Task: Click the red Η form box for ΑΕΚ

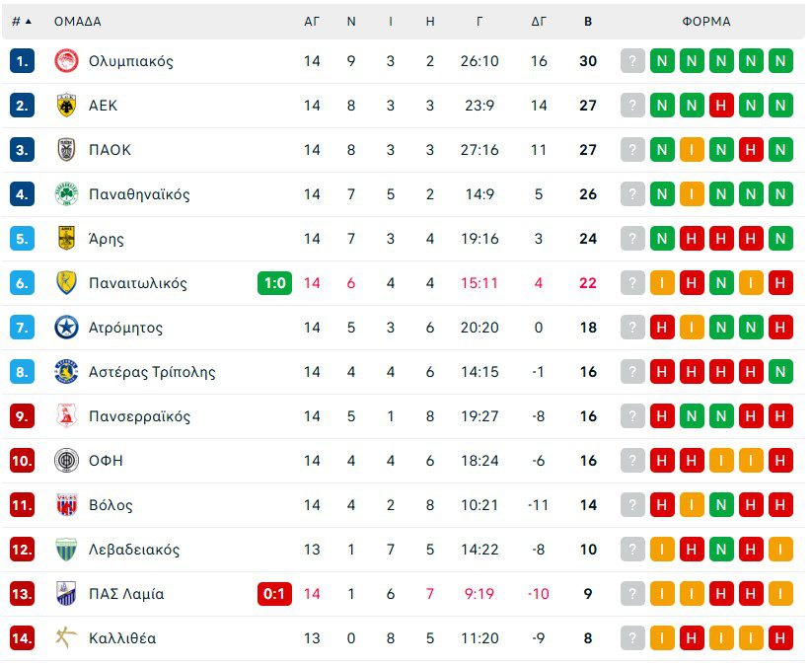Action: [721, 106]
